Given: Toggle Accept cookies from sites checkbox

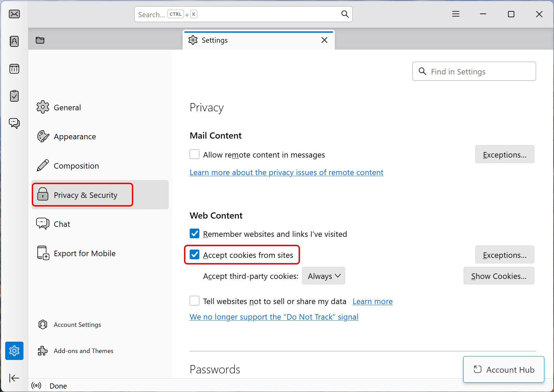Looking at the screenshot, I should click(x=195, y=254).
